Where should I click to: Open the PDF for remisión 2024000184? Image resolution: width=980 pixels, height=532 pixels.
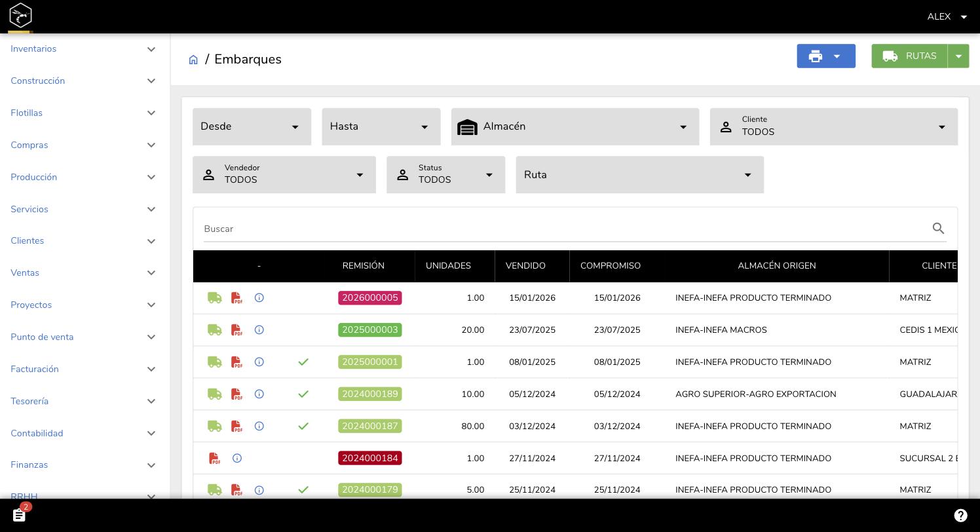pyautogui.click(x=215, y=459)
